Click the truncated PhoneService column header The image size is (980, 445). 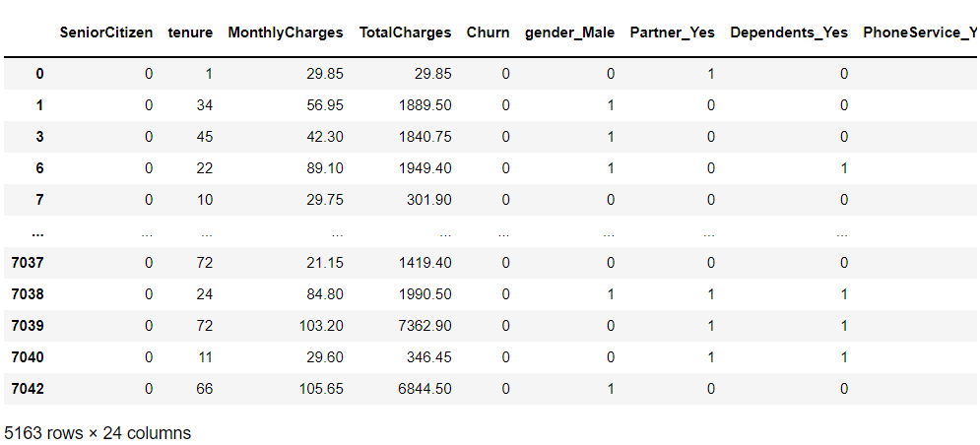click(920, 32)
